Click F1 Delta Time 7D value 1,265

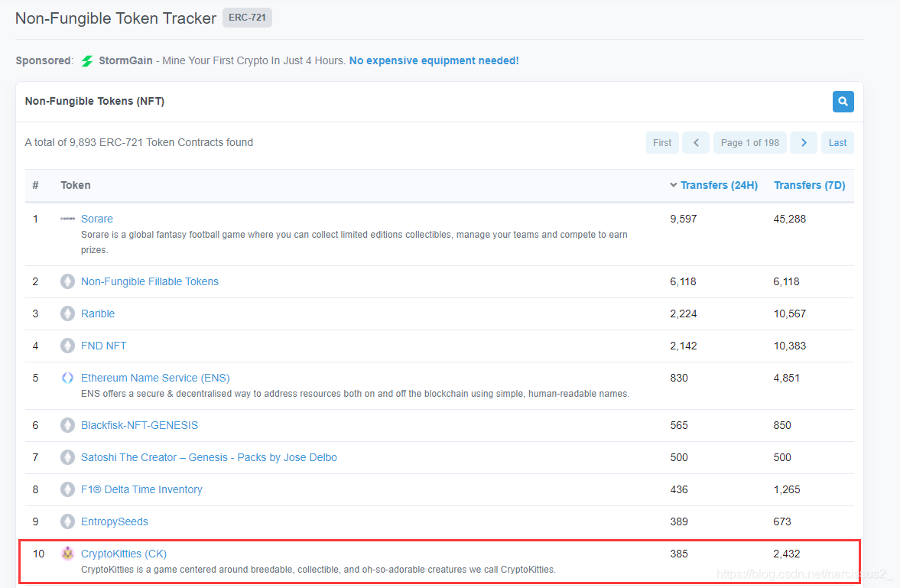(x=786, y=489)
